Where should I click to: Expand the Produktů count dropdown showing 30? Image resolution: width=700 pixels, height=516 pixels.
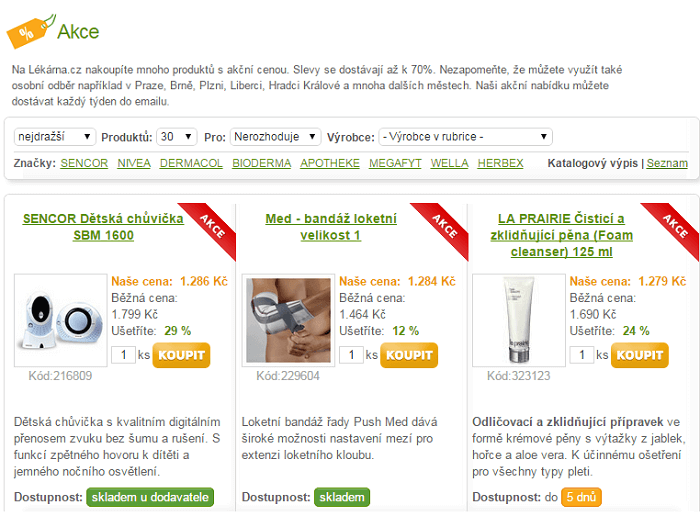point(177,137)
